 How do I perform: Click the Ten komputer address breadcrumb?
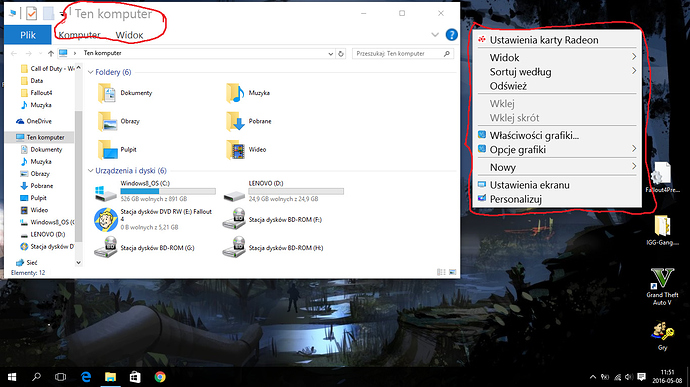pos(103,53)
